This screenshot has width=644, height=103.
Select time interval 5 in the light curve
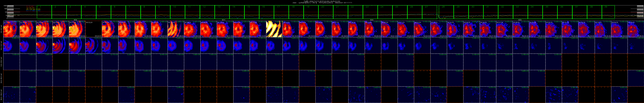click(103, 12)
